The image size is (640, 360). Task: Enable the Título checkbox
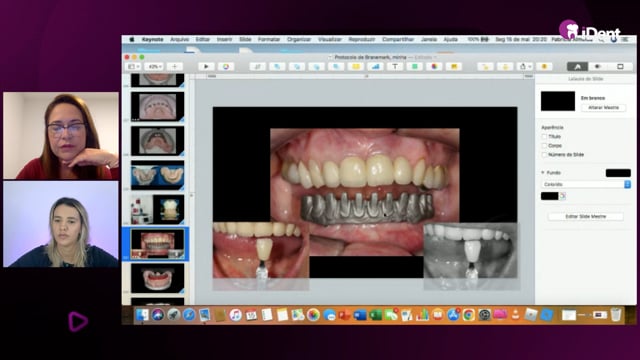[544, 137]
